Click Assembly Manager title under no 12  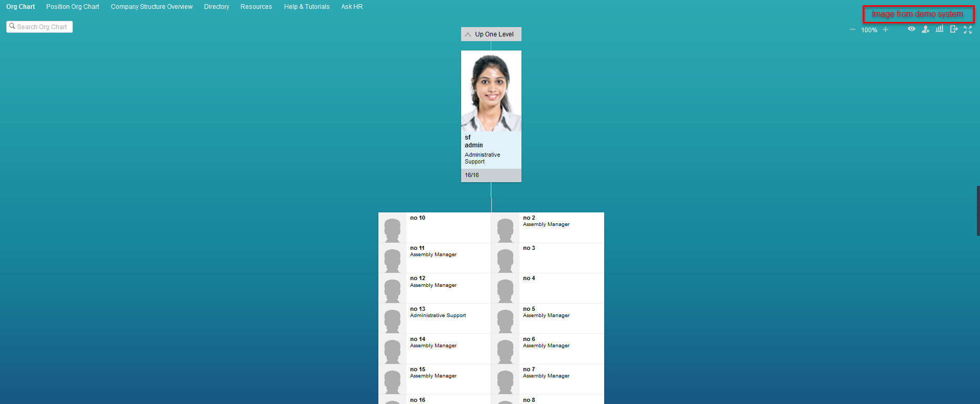click(433, 285)
